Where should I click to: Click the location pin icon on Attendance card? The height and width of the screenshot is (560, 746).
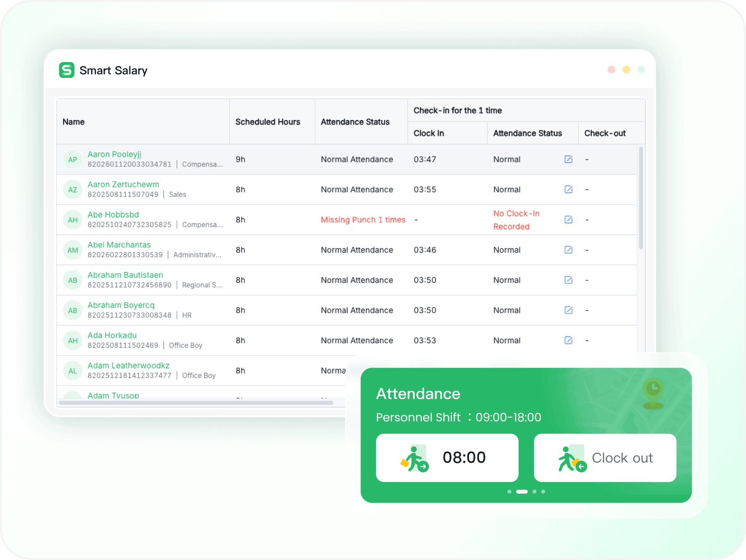click(653, 393)
